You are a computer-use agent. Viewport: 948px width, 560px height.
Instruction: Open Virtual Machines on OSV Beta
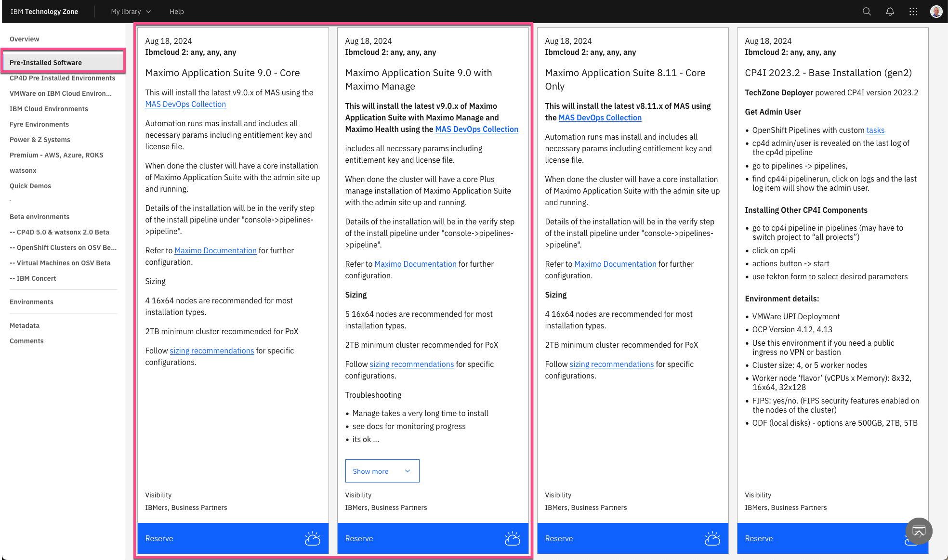[60, 263]
